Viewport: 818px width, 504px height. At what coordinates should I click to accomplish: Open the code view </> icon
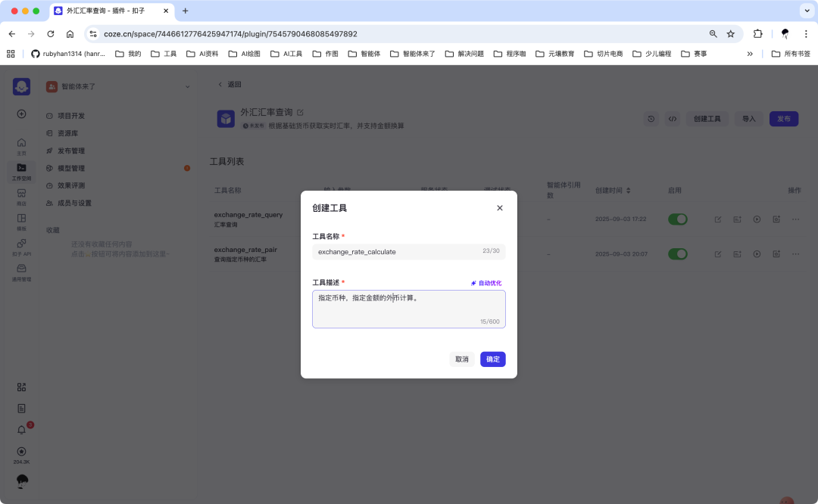point(672,119)
